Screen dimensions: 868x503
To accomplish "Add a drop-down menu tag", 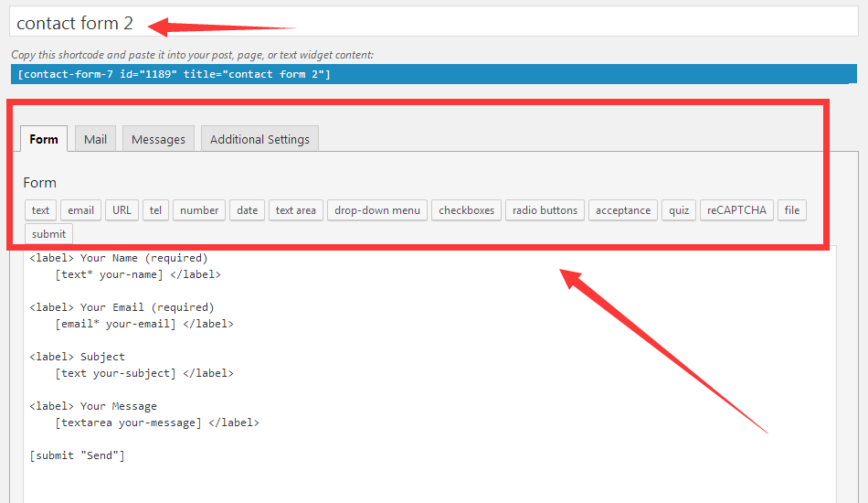I will coord(376,210).
